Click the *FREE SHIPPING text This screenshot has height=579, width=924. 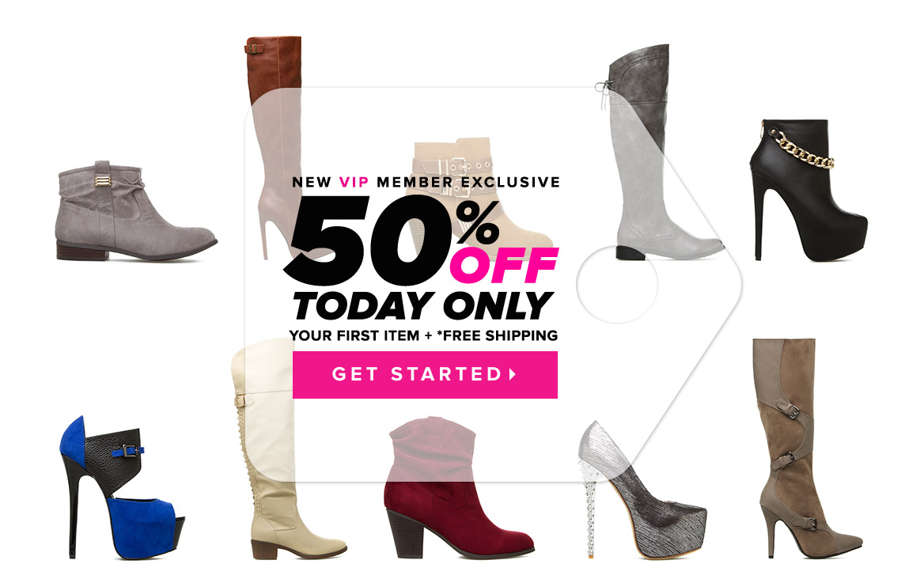(498, 335)
